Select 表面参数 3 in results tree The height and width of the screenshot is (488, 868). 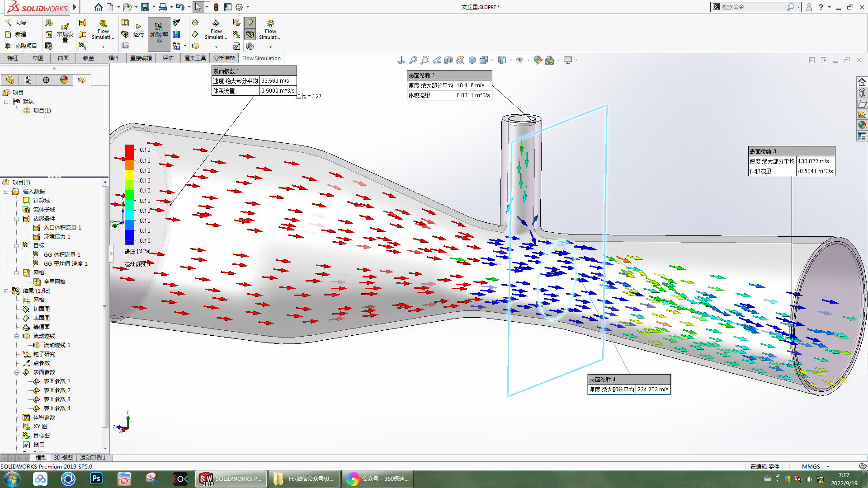coord(57,399)
